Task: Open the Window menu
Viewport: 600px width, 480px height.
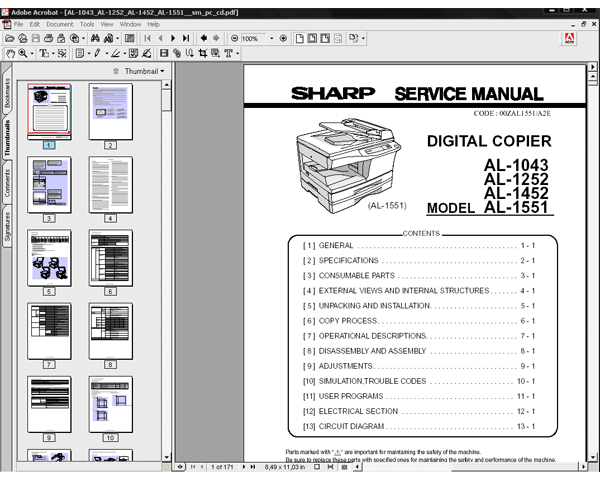Action: (130, 24)
